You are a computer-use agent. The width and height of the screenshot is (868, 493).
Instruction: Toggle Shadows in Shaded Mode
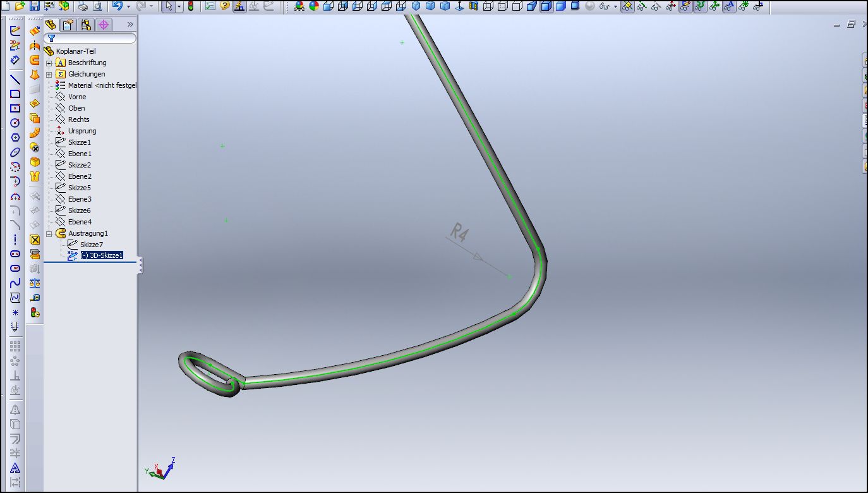coord(576,6)
